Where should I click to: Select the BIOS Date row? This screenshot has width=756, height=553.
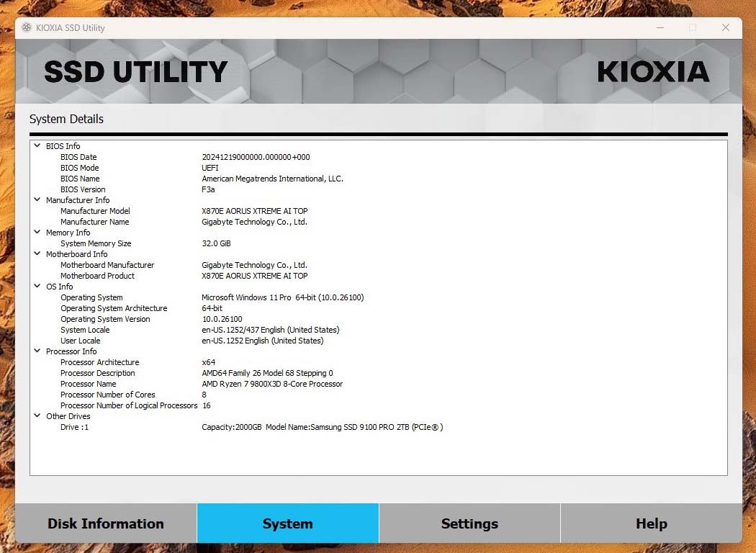pyautogui.click(x=379, y=157)
